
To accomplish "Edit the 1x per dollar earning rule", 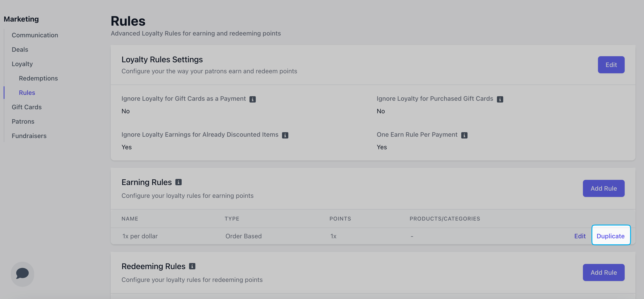I will pyautogui.click(x=580, y=236).
